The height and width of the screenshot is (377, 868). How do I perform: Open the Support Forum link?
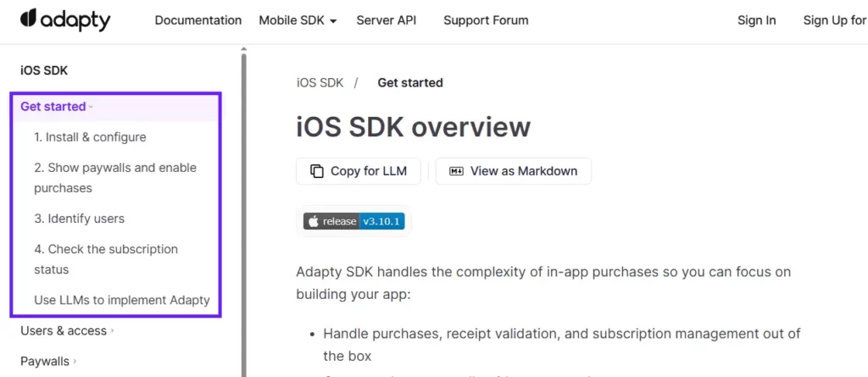pyautogui.click(x=486, y=20)
